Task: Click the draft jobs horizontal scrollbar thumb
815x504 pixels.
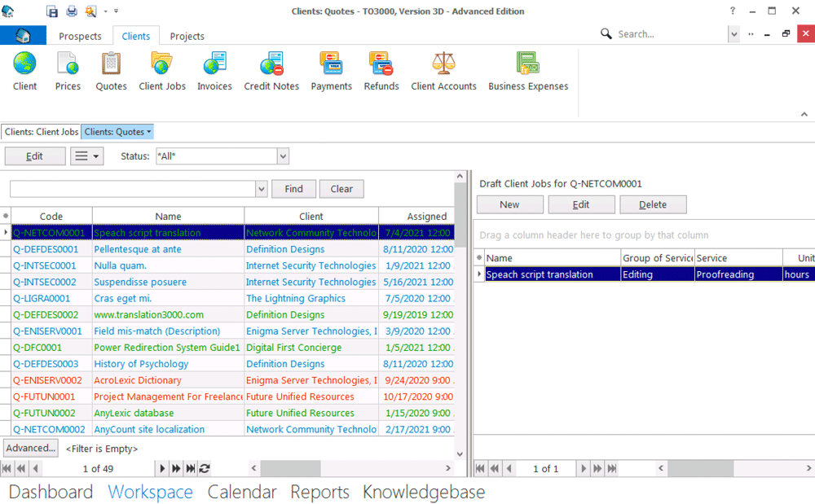Action: tap(700, 468)
